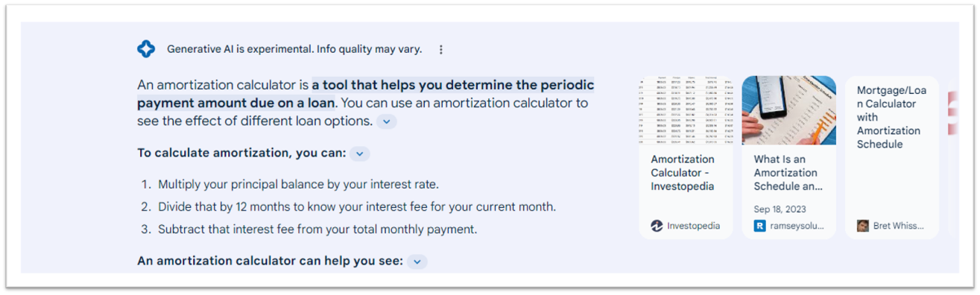Click the 'Sep 18, 2023' date label

click(x=780, y=209)
